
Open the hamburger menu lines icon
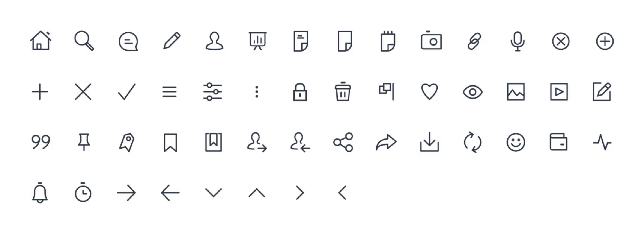point(169,92)
